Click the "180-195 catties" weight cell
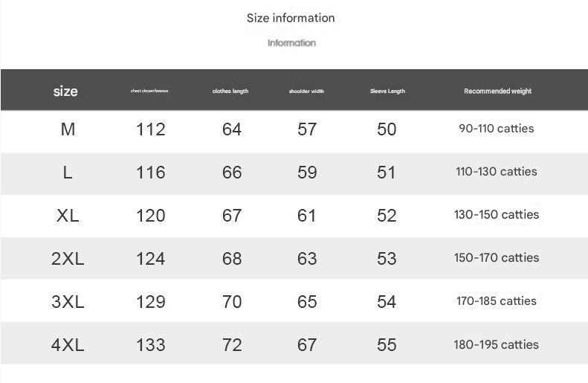 pyautogui.click(x=497, y=345)
